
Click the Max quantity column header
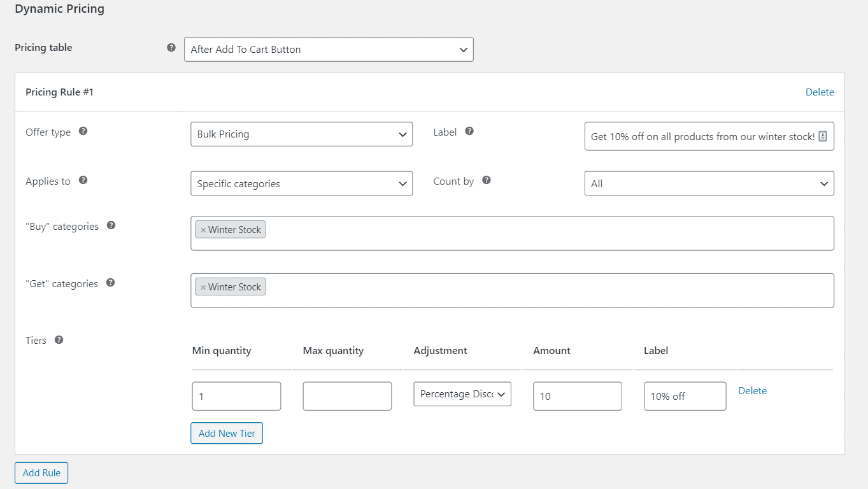(x=333, y=351)
